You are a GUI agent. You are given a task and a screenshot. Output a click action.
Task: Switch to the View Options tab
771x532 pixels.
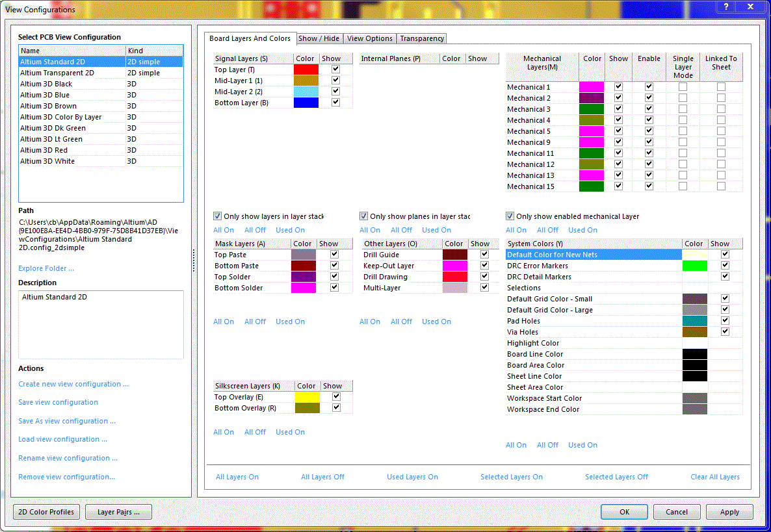coord(370,38)
